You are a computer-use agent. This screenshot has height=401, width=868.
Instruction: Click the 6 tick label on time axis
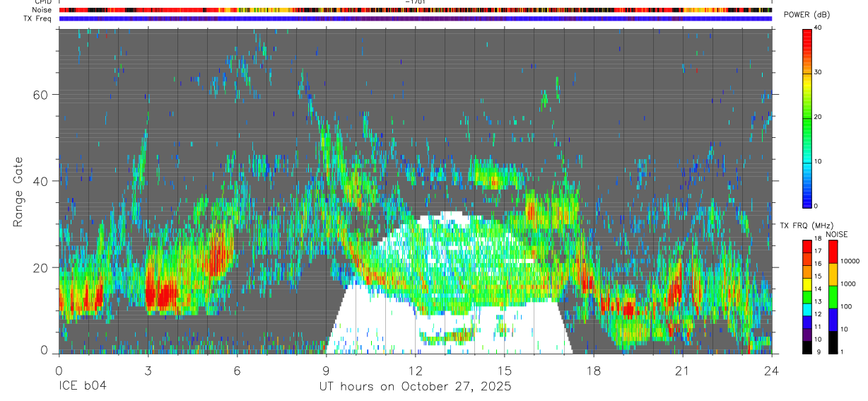[x=237, y=371]
